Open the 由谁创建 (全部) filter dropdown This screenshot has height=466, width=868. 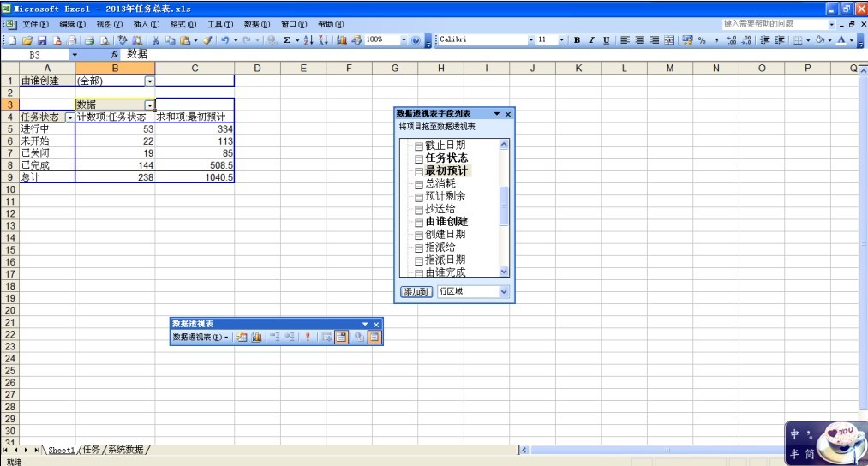149,81
